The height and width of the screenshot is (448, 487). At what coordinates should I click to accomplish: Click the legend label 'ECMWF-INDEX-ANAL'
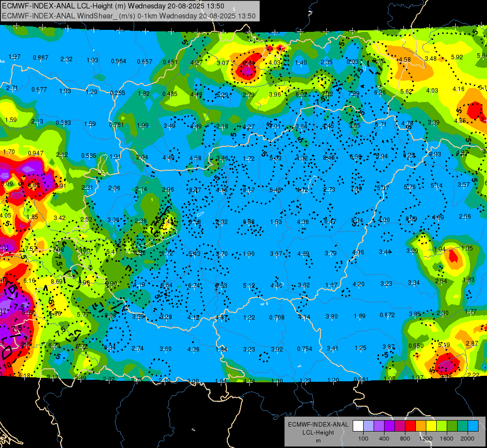pos(318,425)
